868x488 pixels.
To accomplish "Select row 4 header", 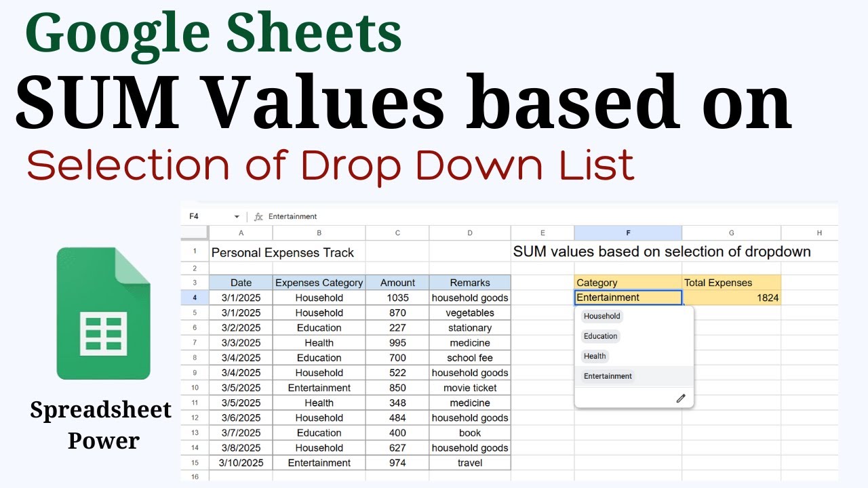I will pos(195,298).
